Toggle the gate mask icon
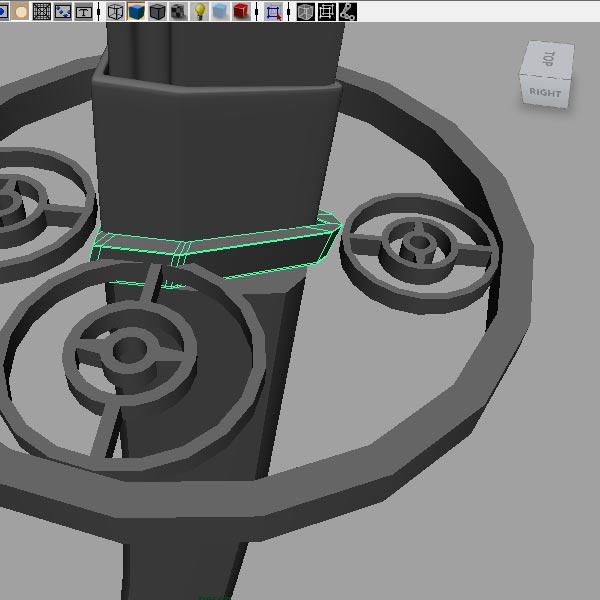Viewport: 600px width, 600px height. point(20,11)
